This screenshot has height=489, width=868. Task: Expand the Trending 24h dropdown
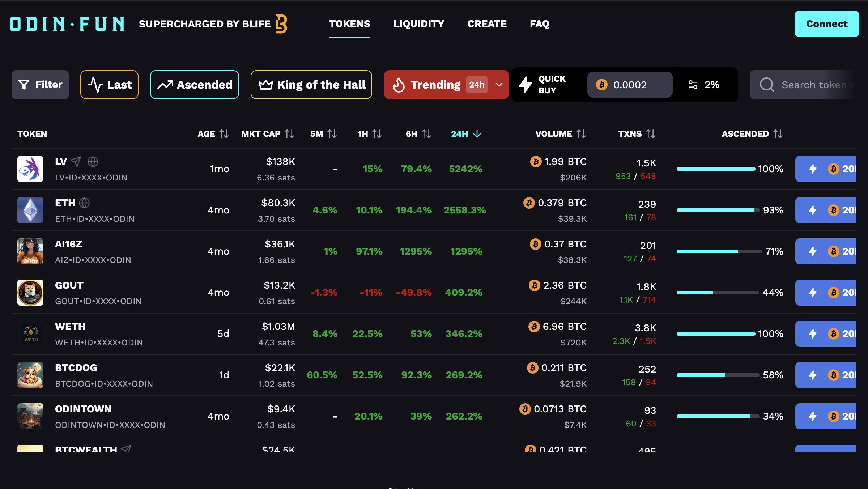click(x=498, y=85)
